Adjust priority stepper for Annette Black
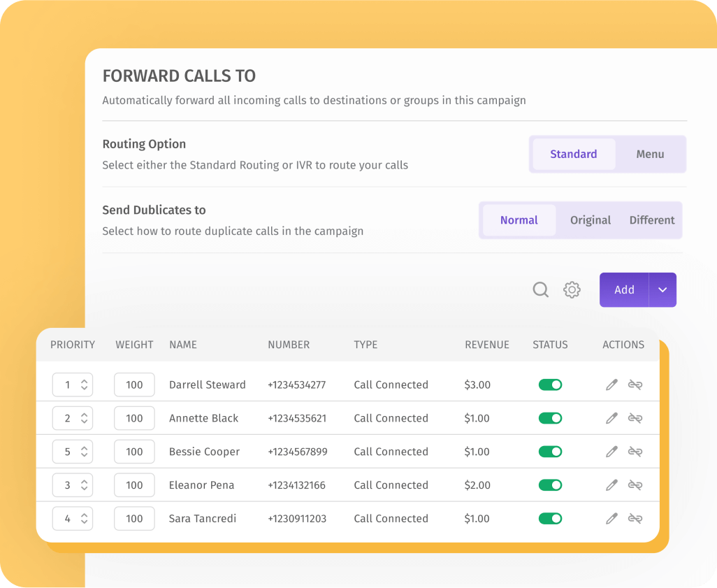The width and height of the screenshot is (717, 588). pyautogui.click(x=84, y=418)
